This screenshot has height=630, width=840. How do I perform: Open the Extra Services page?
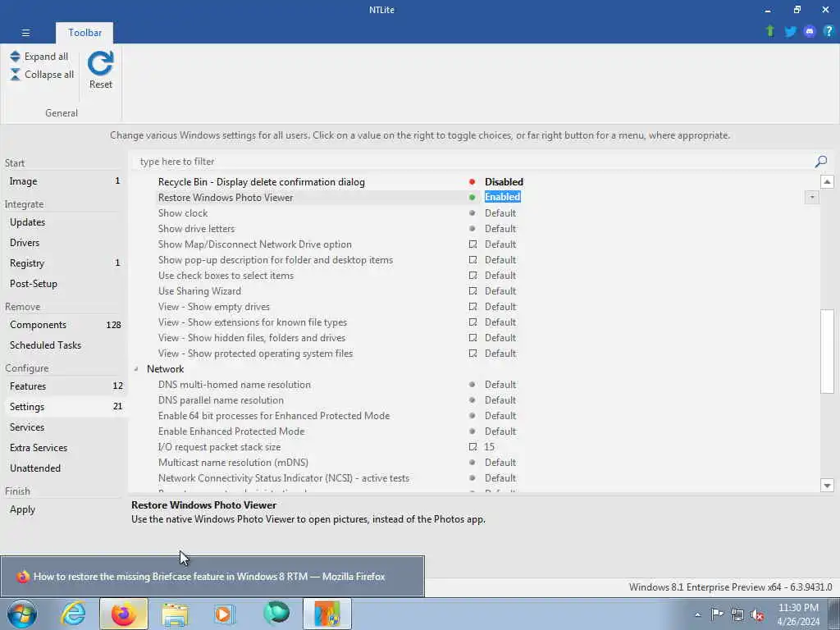[x=64, y=447]
